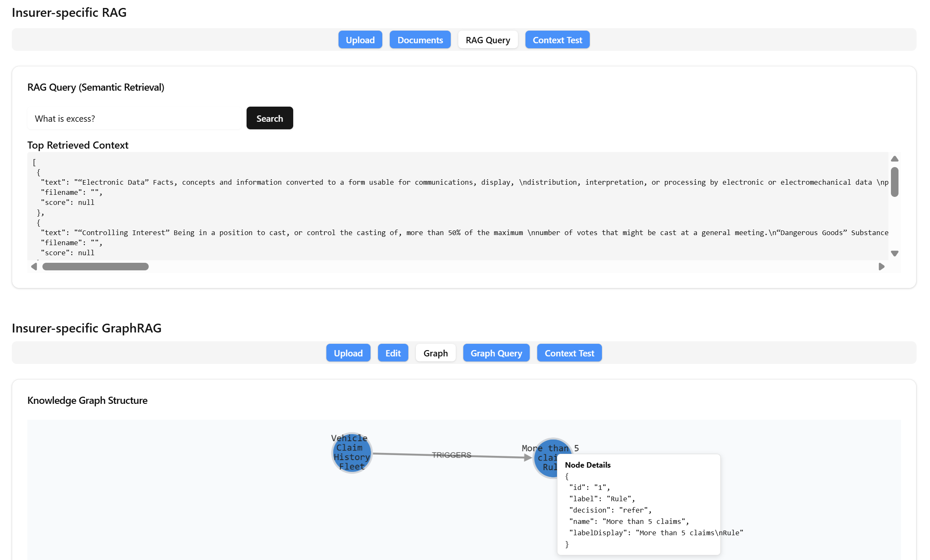
Task: Open Context Test in GraphRAG section
Action: 569,353
